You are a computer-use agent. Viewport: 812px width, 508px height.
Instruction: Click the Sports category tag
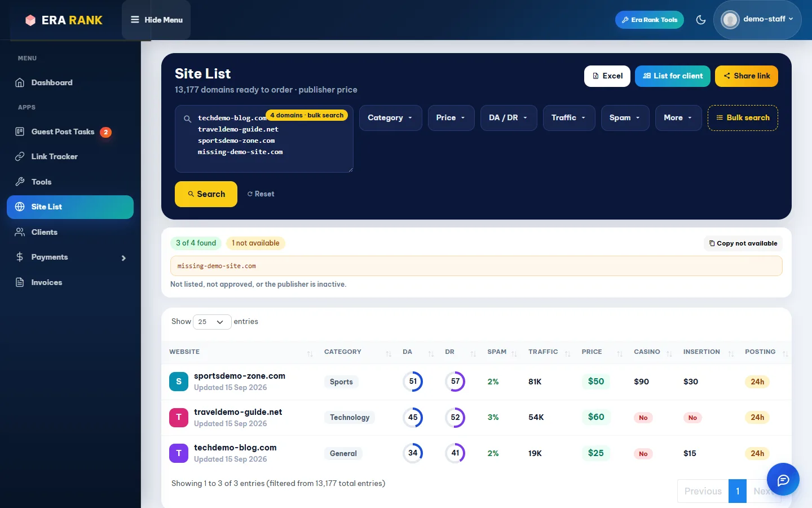click(341, 382)
